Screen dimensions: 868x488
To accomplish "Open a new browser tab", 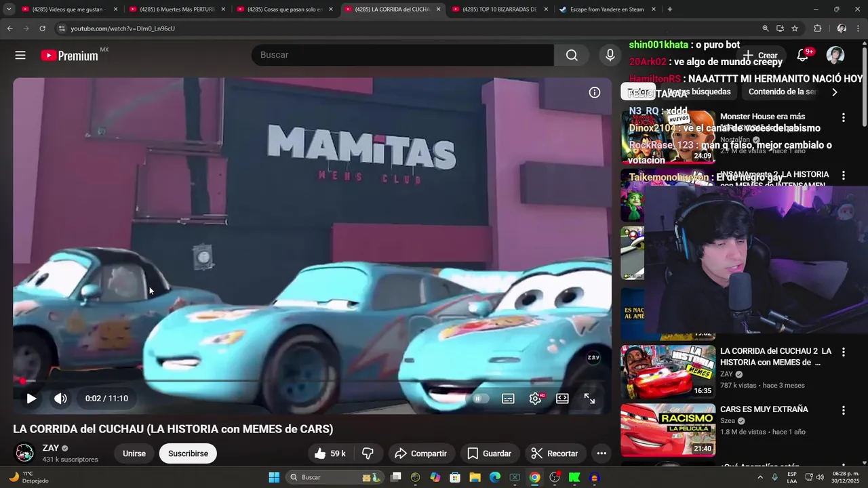I will tap(669, 9).
